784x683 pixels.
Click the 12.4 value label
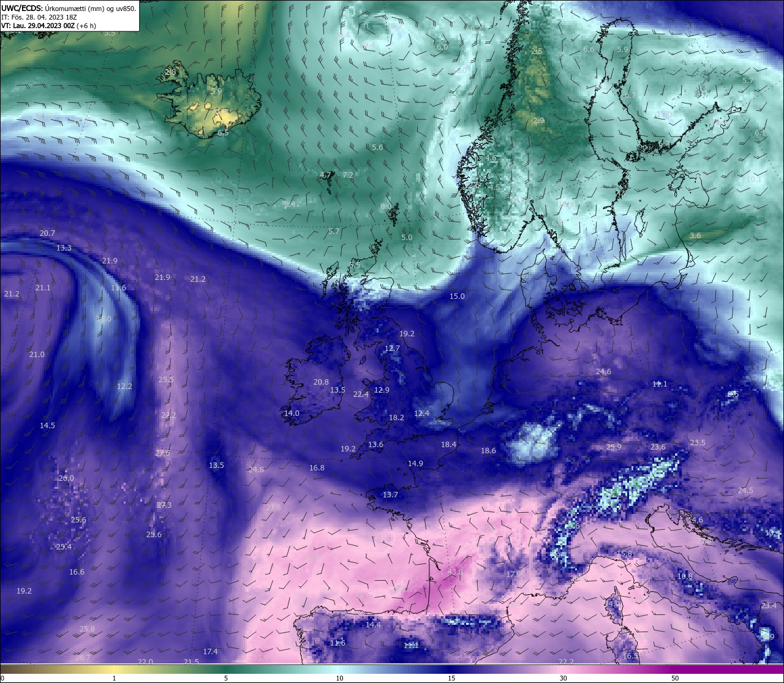click(x=421, y=413)
